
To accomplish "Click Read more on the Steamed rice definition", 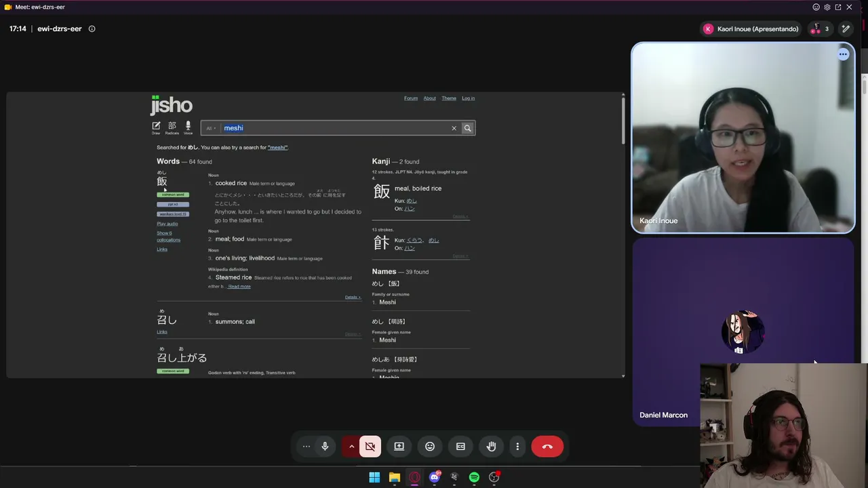I will click(239, 287).
